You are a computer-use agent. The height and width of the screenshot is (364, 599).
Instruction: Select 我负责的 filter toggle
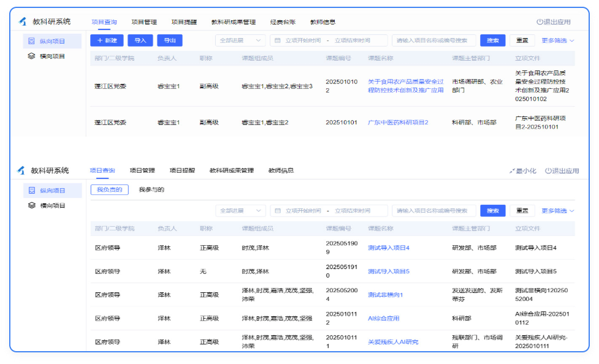[109, 190]
